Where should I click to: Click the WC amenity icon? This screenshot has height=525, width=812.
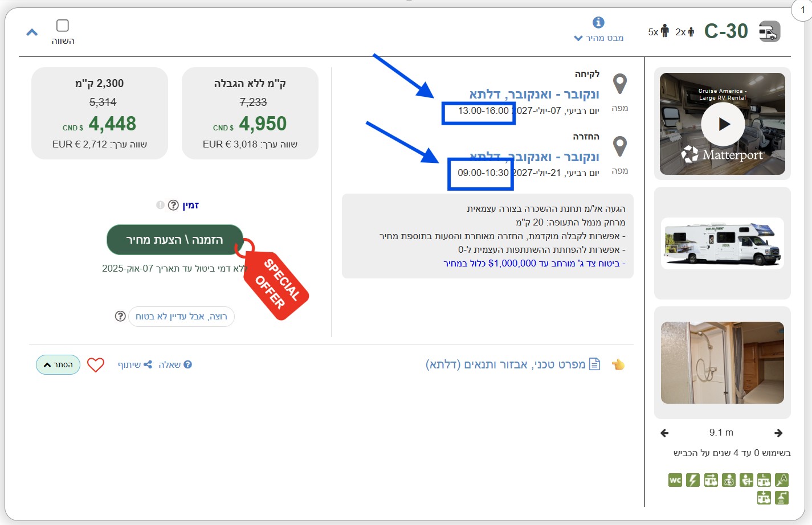[x=675, y=480]
